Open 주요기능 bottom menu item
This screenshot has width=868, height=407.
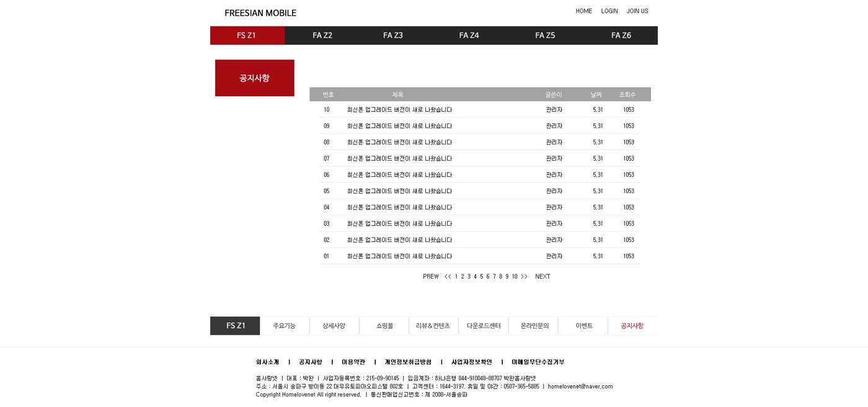pyautogui.click(x=285, y=326)
